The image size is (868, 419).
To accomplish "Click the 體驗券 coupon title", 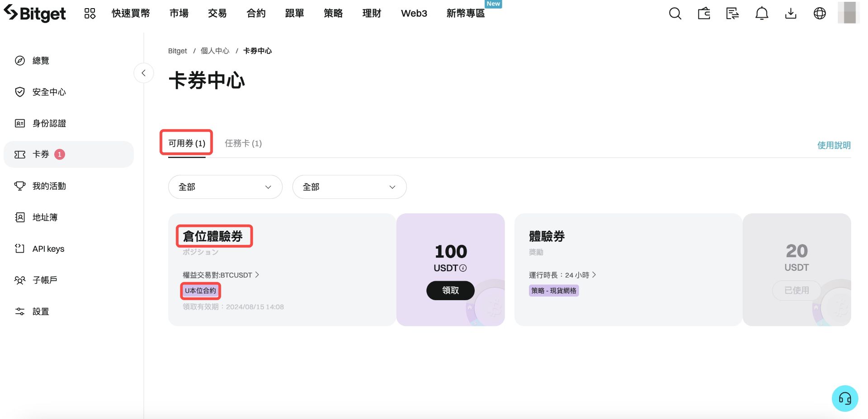I will pos(547,236).
